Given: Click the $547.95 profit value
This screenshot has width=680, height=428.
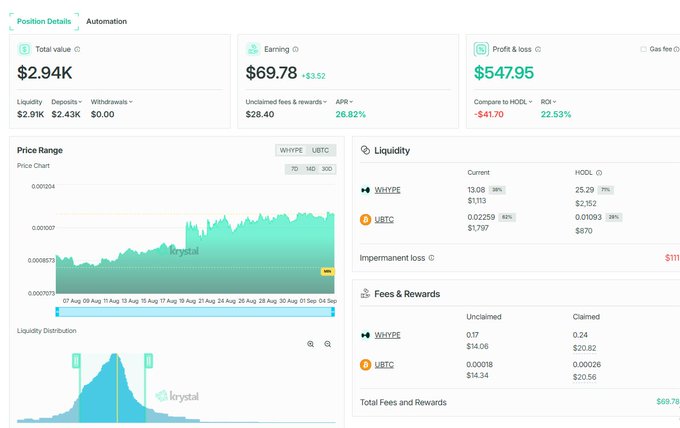Looking at the screenshot, I should pos(503,72).
